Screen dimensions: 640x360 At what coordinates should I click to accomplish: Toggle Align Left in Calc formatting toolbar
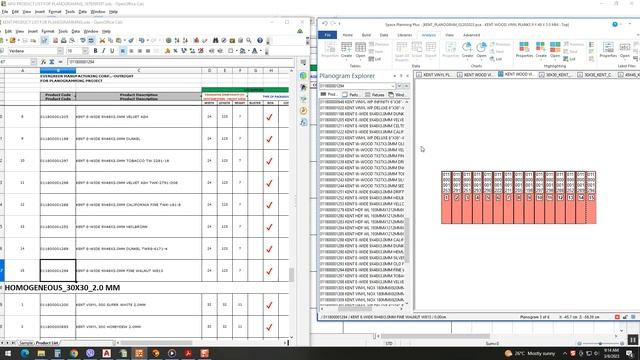pyautogui.click(x=123, y=51)
